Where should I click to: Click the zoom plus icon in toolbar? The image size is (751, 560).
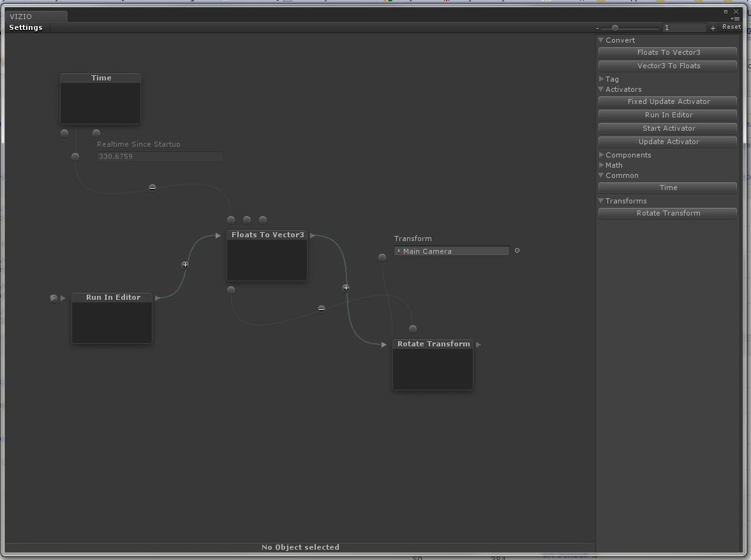(x=713, y=28)
